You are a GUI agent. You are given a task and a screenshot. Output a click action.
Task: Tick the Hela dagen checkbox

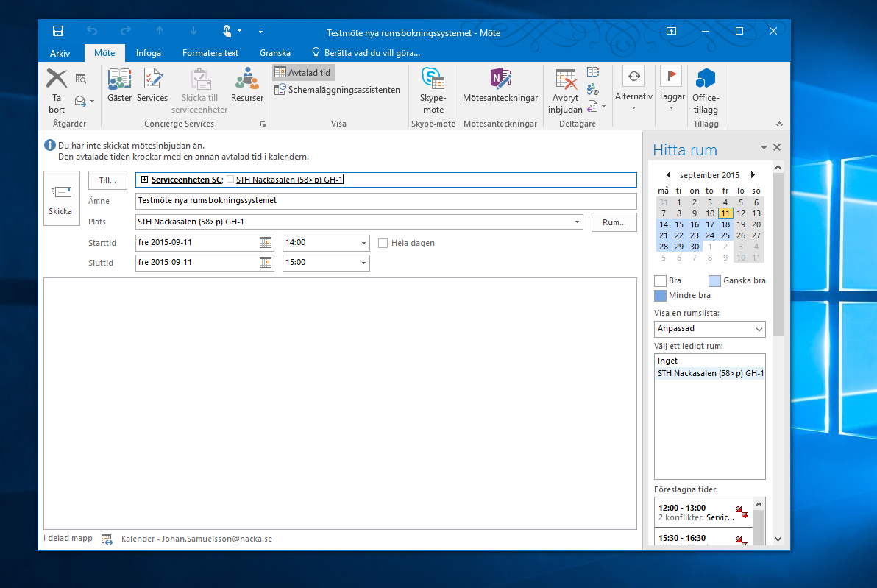click(x=383, y=244)
